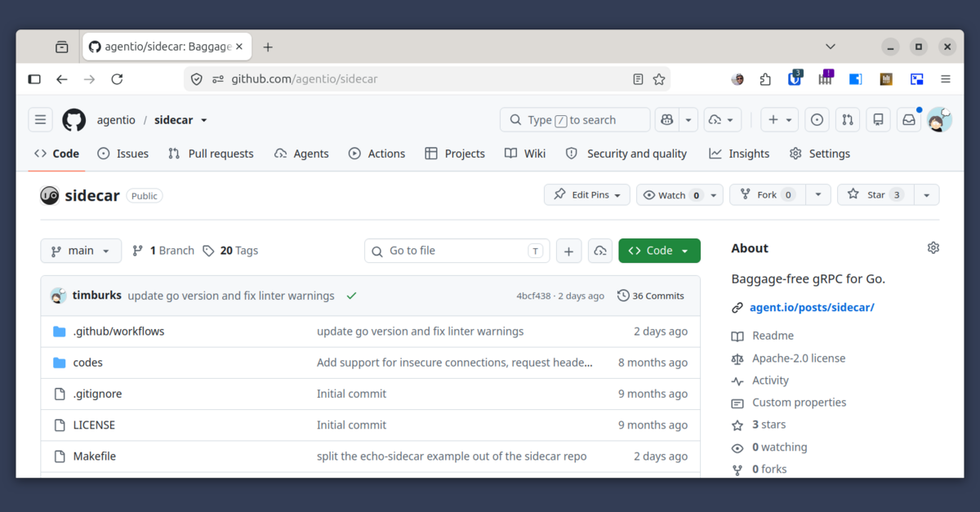980x512 pixels.
Task: Open the Security and quality tab
Action: (626, 154)
